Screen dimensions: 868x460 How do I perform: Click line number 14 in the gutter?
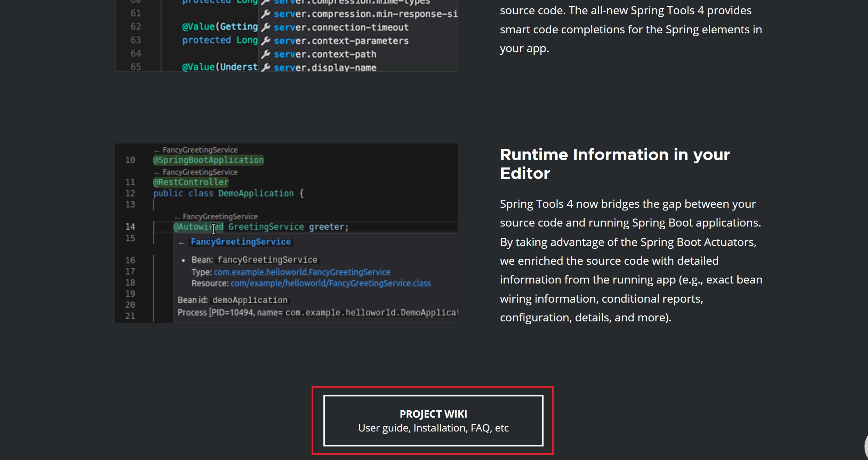[130, 227]
